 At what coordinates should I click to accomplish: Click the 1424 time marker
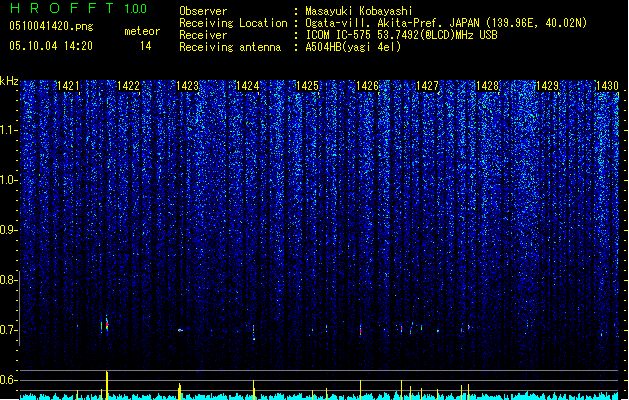248,86
